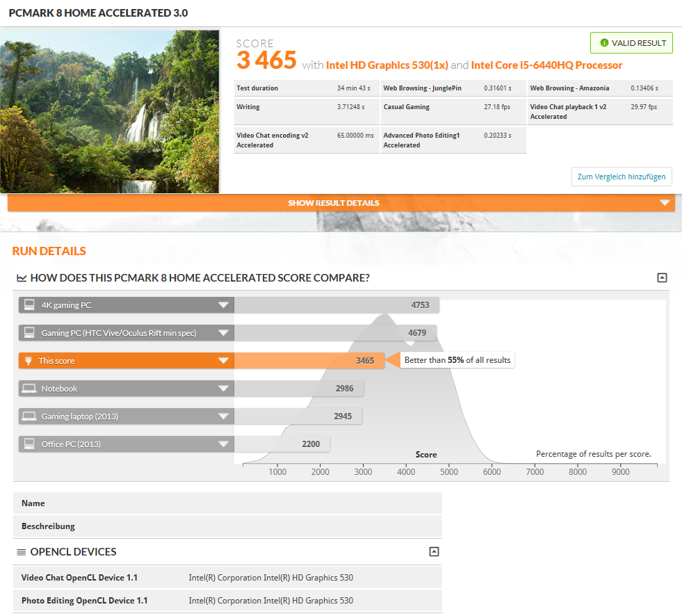Click the Valid Result button
The image size is (682, 616).
pyautogui.click(x=631, y=43)
